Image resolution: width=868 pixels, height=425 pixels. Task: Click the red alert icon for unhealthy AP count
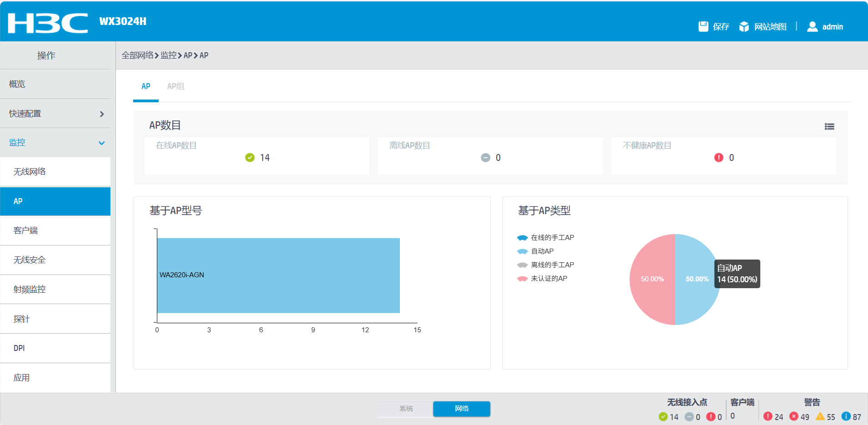click(x=719, y=157)
